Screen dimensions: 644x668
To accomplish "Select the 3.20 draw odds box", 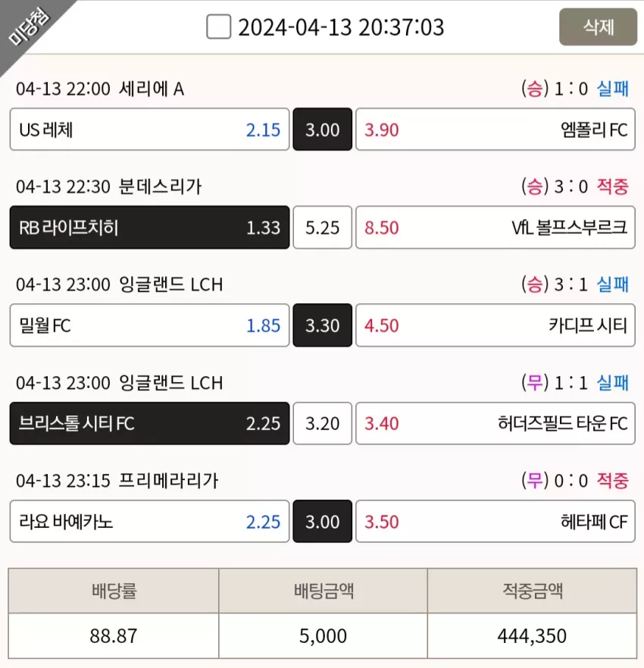I will coord(323,423).
